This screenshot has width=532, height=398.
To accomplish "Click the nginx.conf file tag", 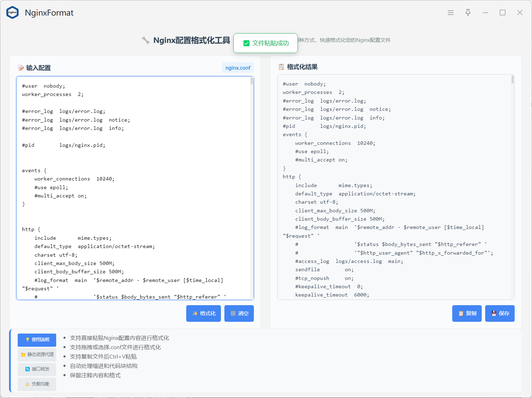I will click(x=238, y=68).
